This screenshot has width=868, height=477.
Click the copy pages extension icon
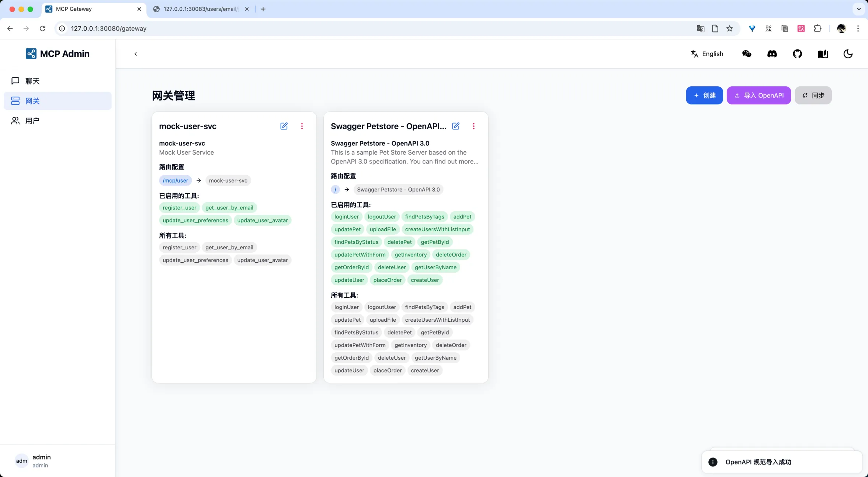click(785, 28)
